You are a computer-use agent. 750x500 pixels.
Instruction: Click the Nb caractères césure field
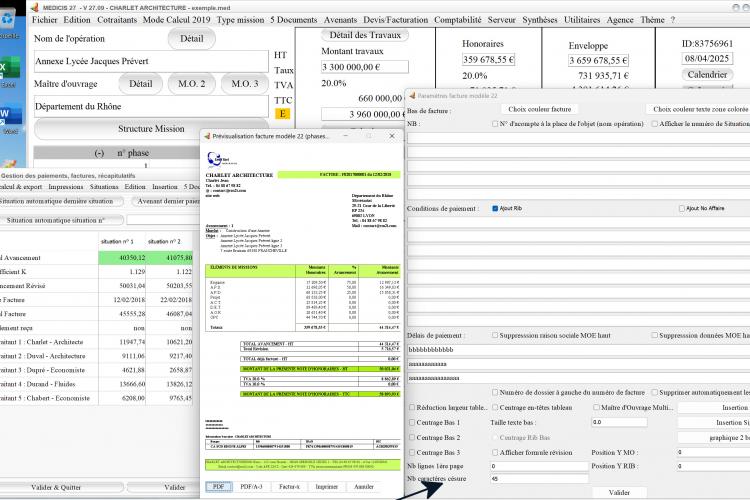(539, 478)
